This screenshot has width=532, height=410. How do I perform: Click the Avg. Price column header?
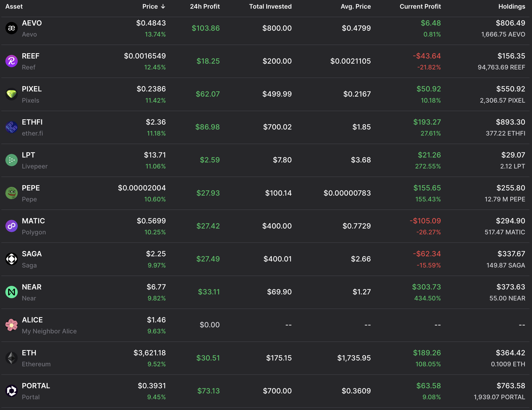pos(355,6)
